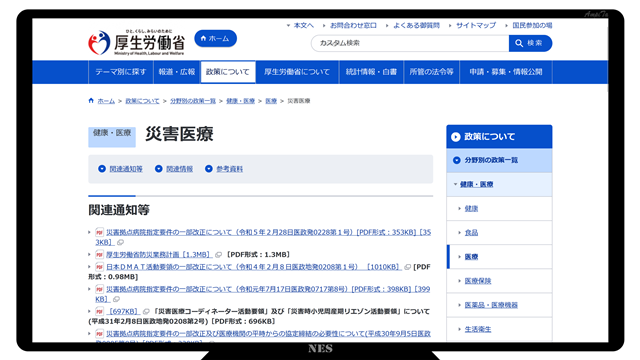
Task: Click the circle arrow icon in 政策について header
Action: 456,137
